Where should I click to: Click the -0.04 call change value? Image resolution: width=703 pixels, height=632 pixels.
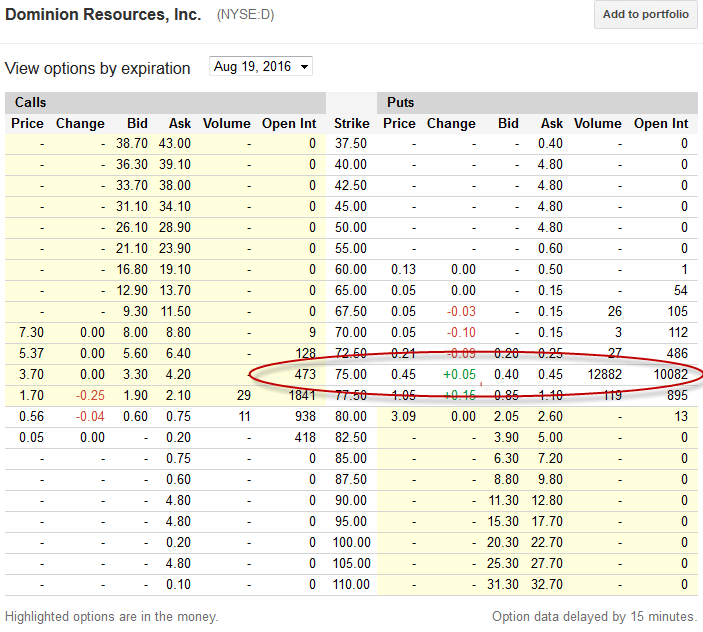pos(90,416)
